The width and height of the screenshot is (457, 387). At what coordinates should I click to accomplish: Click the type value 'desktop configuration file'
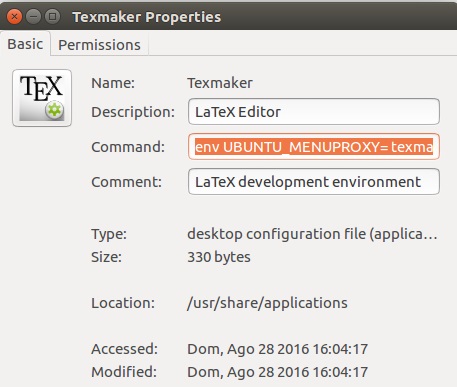pos(312,234)
